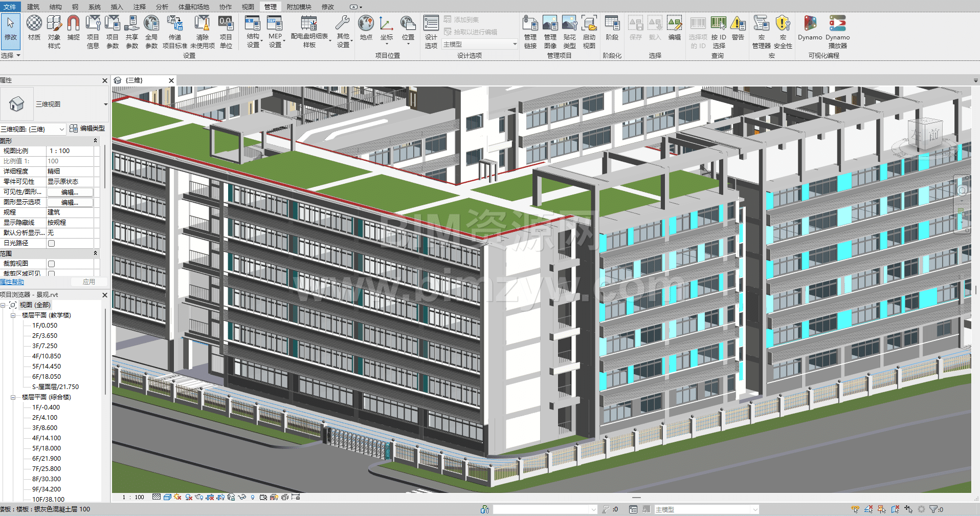Collapse 楼层平面 (教学楼) tree node

coord(13,315)
